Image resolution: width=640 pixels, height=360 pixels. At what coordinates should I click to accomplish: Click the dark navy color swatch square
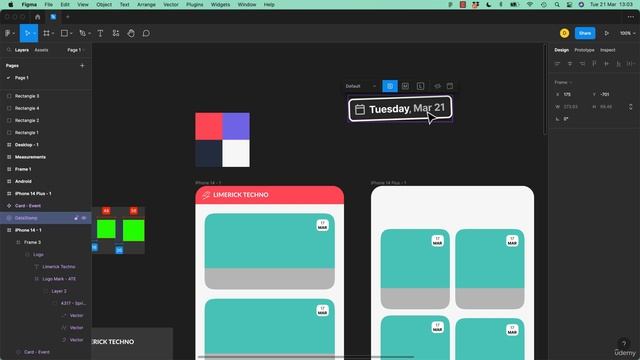click(209, 153)
